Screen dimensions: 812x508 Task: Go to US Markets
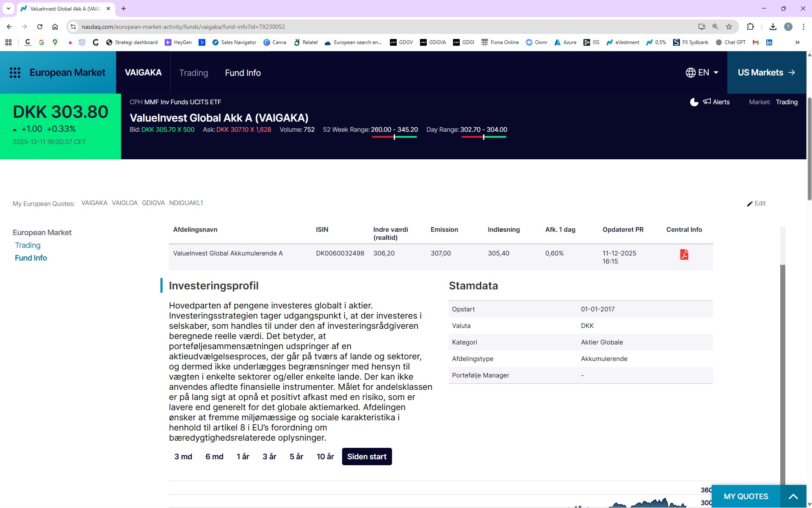(766, 72)
